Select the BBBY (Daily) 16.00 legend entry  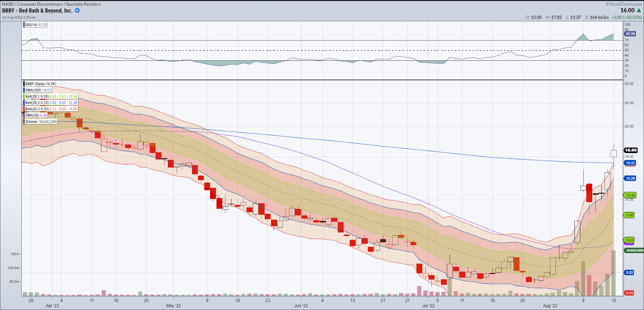pos(39,84)
